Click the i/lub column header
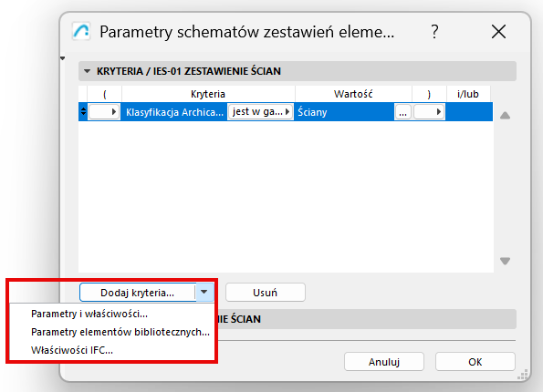Screen dimensions: 543x392 coord(468,94)
